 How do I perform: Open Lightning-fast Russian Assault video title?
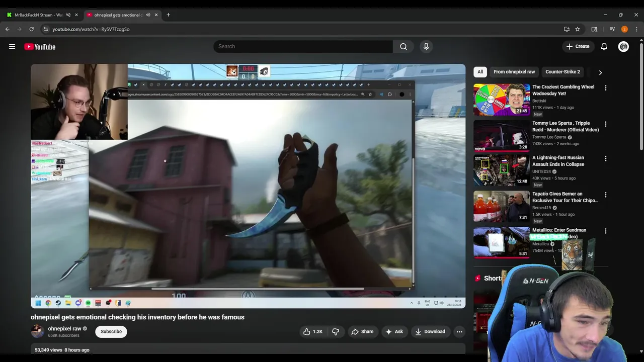click(x=558, y=161)
